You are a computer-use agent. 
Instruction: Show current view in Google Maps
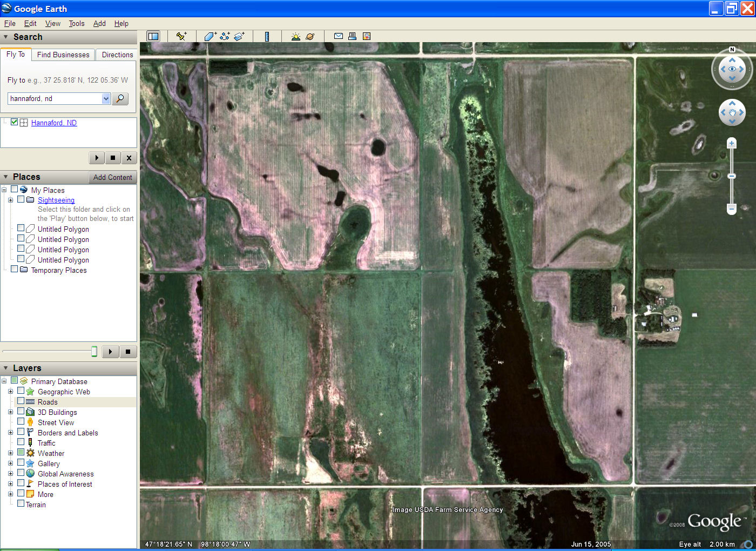tap(367, 36)
